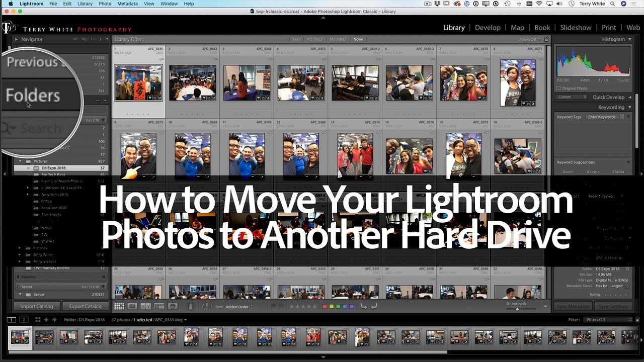Viewport: 644px width, 362px height.
Task: Set flag as pick in toolbar
Action: coord(274,306)
